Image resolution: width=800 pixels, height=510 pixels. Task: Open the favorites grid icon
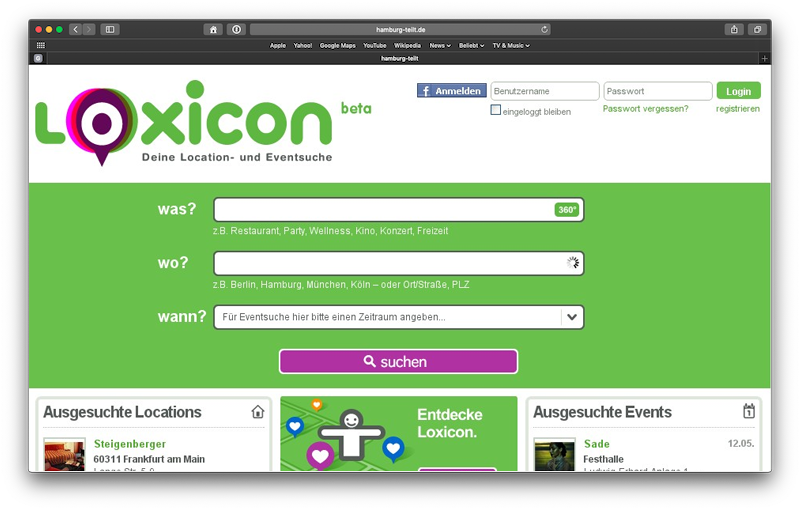[x=41, y=45]
